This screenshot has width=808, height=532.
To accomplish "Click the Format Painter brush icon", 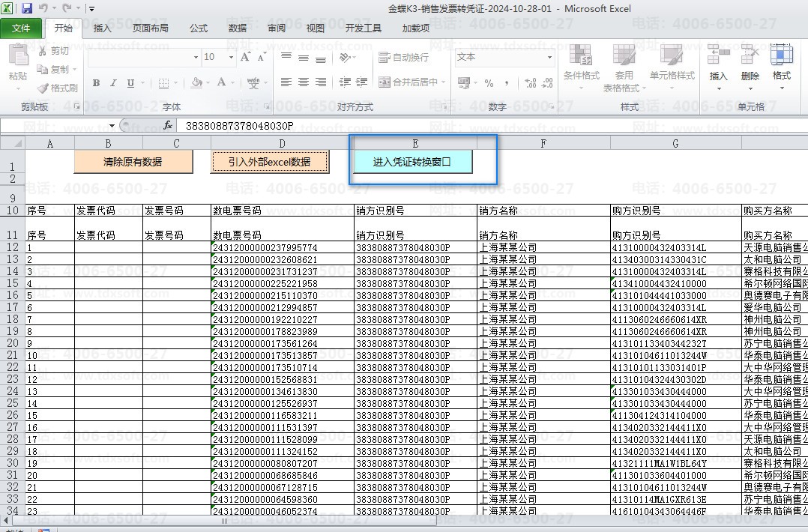I will tap(43, 88).
